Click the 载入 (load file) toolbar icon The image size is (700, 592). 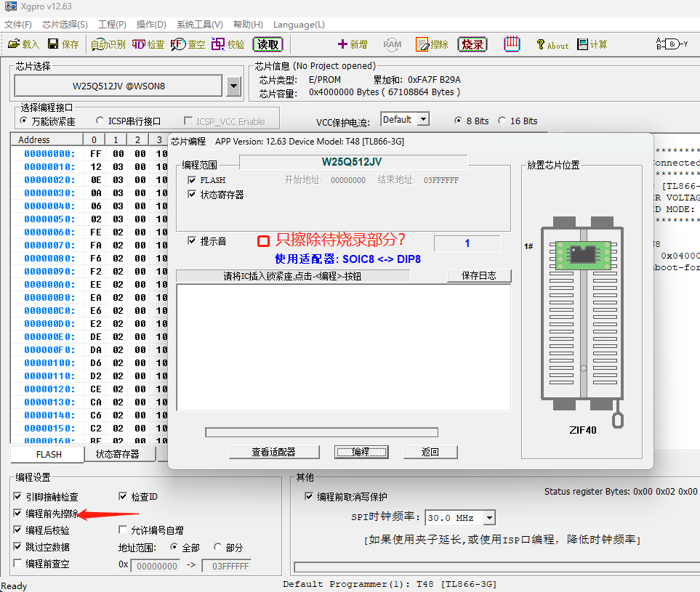(x=23, y=44)
